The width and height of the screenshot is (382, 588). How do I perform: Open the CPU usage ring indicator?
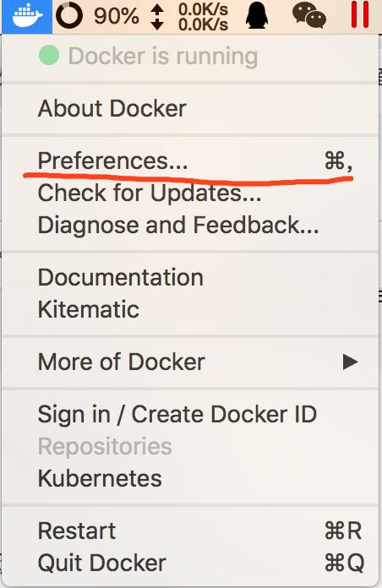coord(69,16)
